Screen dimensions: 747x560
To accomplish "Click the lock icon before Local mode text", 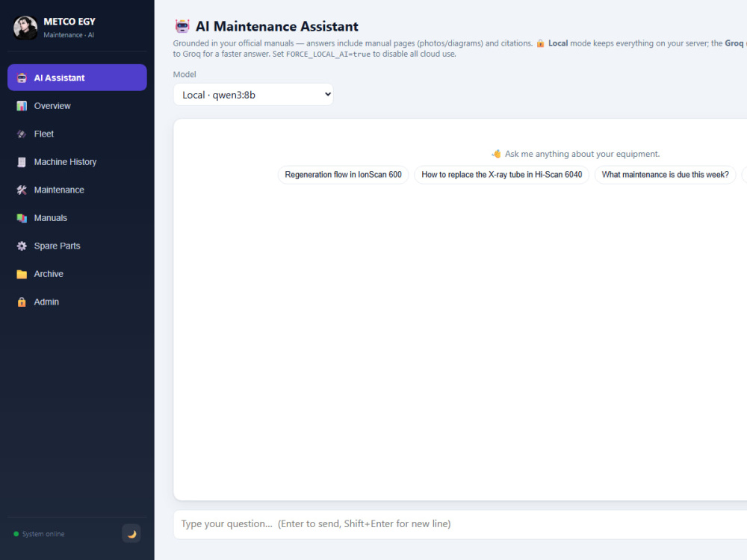I will click(540, 43).
